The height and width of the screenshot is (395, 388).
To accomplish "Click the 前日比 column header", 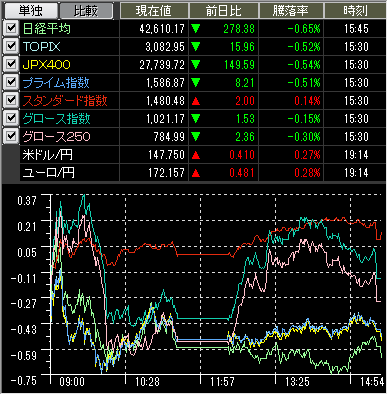I will click(224, 11).
